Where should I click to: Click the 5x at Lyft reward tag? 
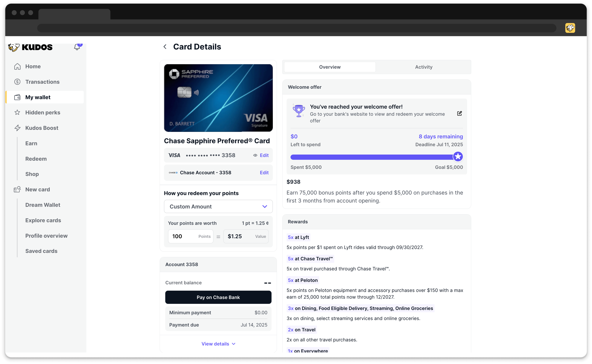click(298, 237)
